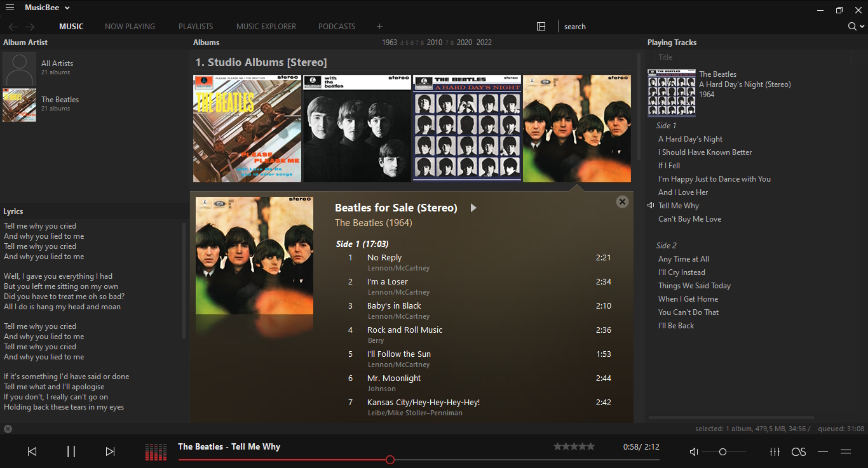
Task: Close the expanded album details panel
Action: [622, 201]
